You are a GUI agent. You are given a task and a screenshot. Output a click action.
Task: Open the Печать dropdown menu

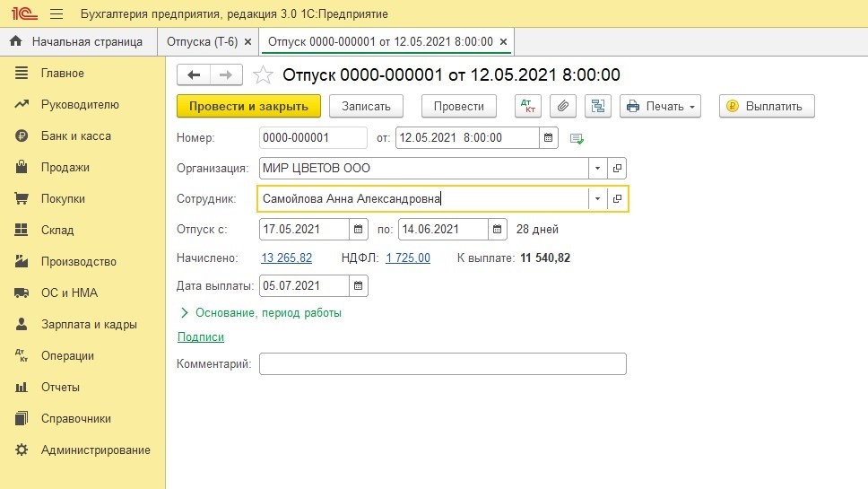[x=660, y=107]
